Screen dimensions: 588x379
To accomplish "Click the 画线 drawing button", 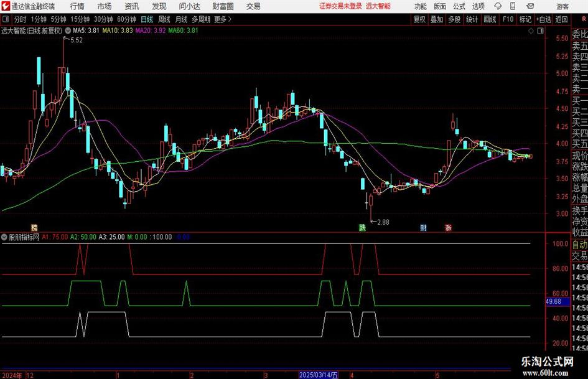I will (490, 19).
